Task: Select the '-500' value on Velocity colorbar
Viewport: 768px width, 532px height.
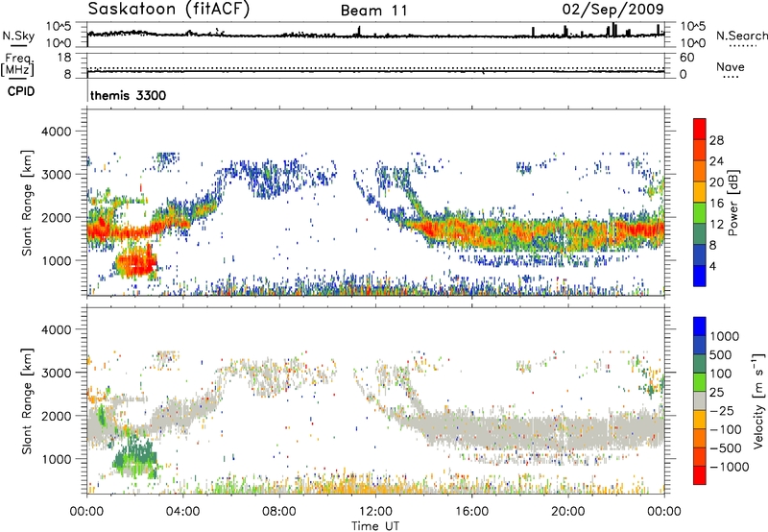Action: tap(726, 447)
